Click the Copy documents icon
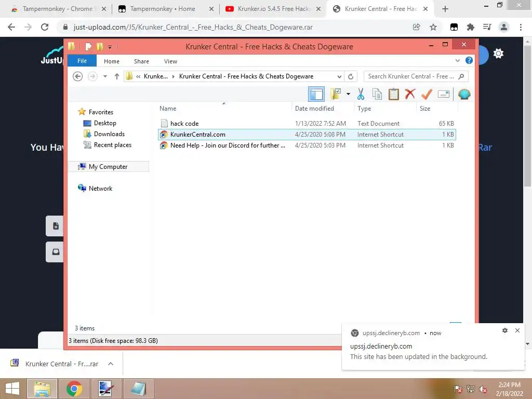 pos(377,94)
